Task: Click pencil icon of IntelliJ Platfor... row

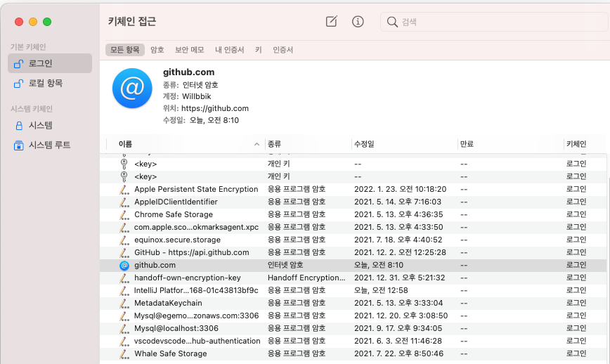Action: point(124,290)
